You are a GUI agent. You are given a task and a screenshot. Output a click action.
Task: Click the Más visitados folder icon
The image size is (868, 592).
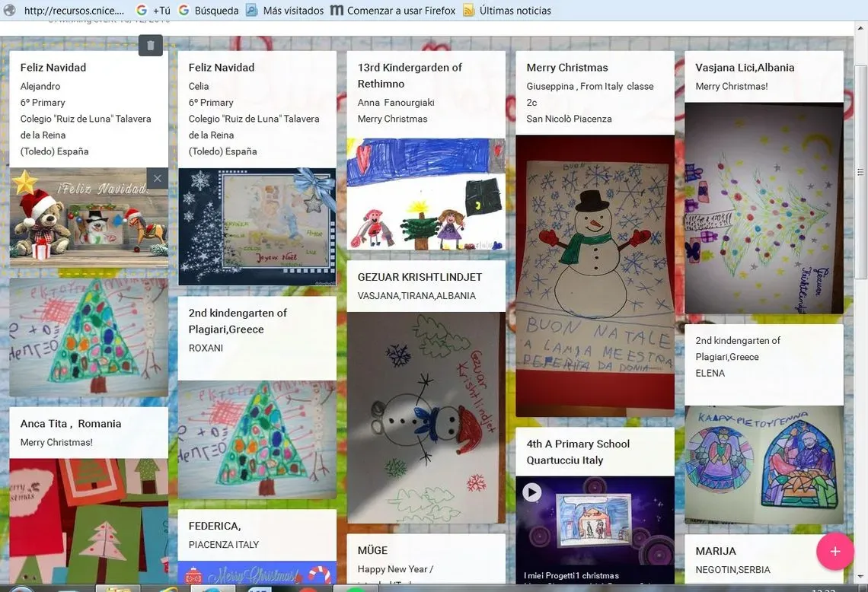[x=252, y=10]
